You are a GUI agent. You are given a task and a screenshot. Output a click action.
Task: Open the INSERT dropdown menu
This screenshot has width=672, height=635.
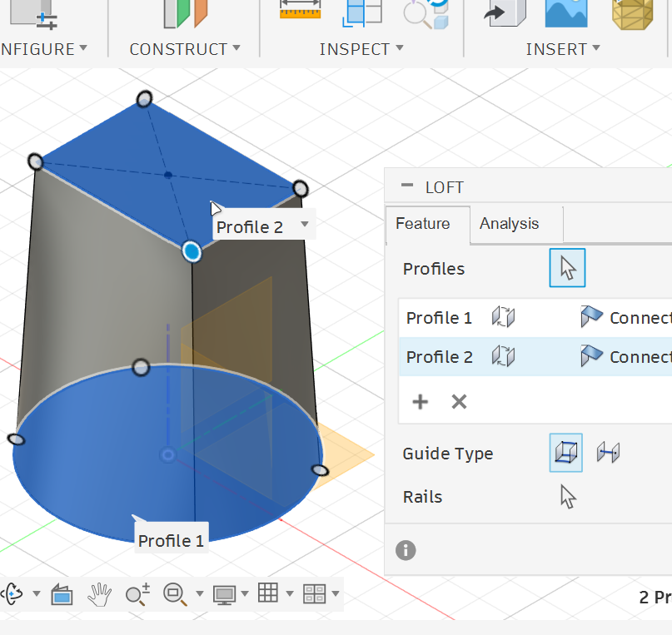[x=563, y=49]
